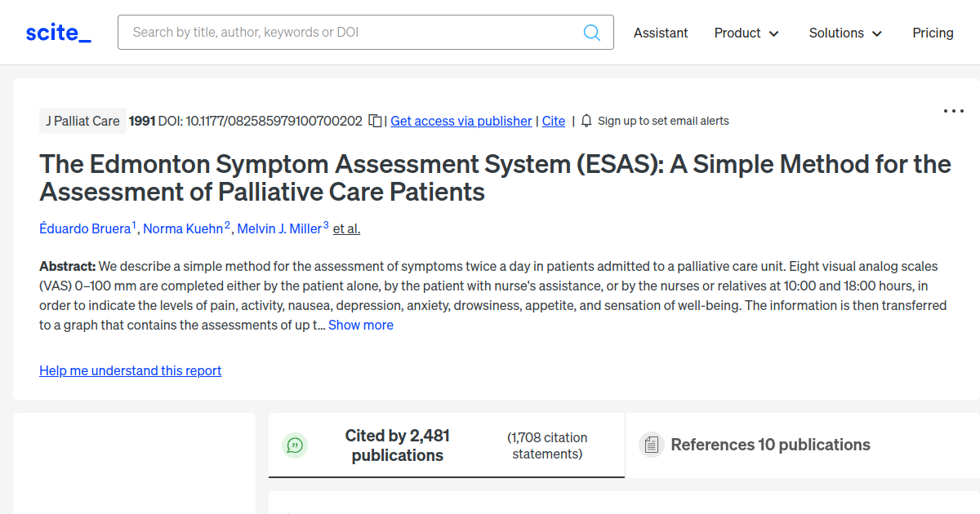Open the Pricing page
980x514 pixels.
933,32
